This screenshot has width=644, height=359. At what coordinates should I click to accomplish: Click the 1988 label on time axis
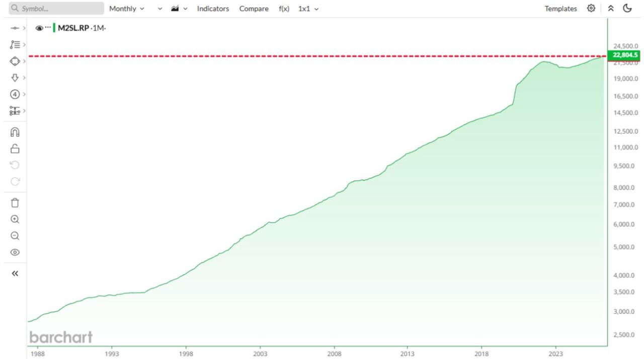(38, 353)
